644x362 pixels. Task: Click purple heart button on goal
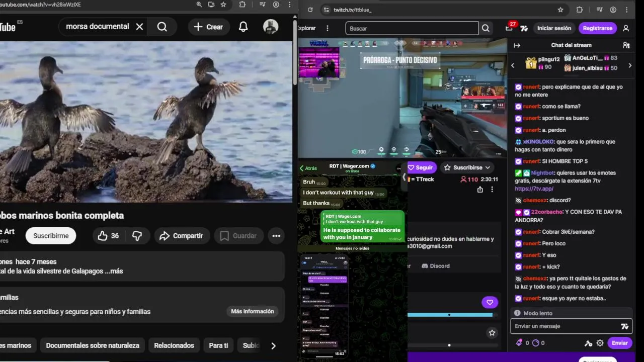(x=490, y=302)
